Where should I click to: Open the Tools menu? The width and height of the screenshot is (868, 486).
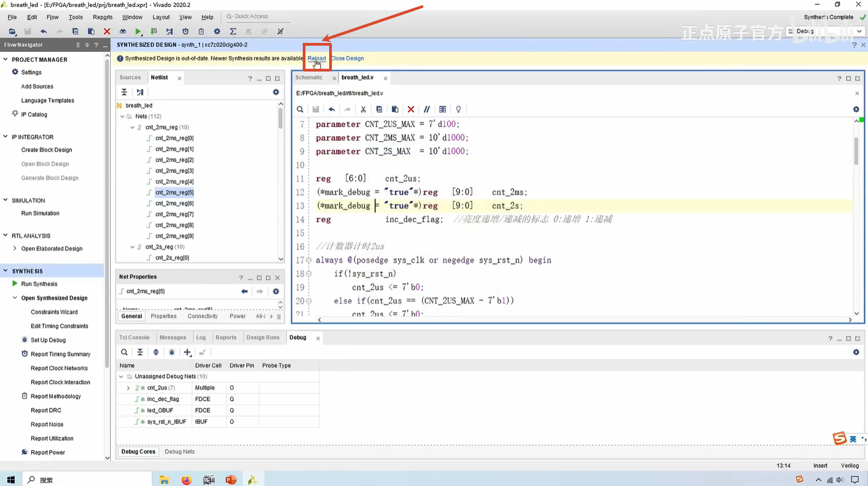(75, 17)
